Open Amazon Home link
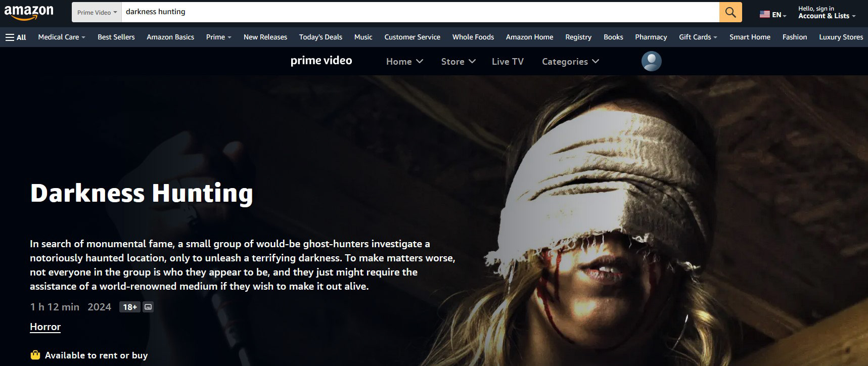 529,37
